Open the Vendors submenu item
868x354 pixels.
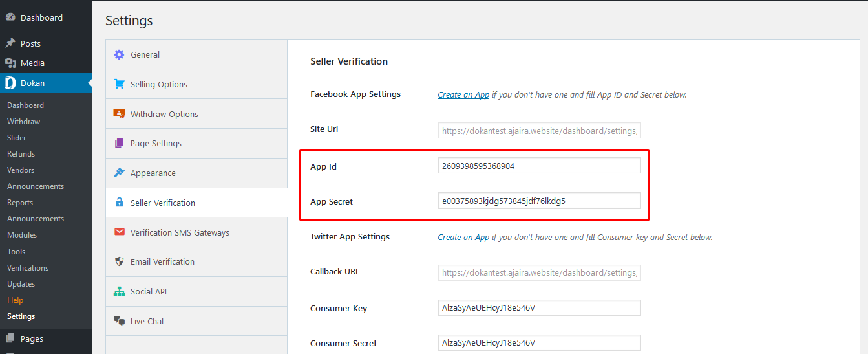pos(21,170)
